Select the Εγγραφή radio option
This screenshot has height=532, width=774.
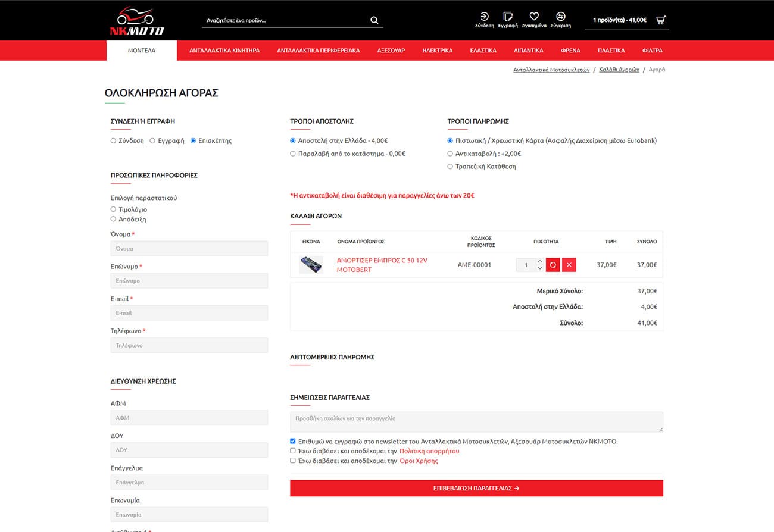(152, 141)
